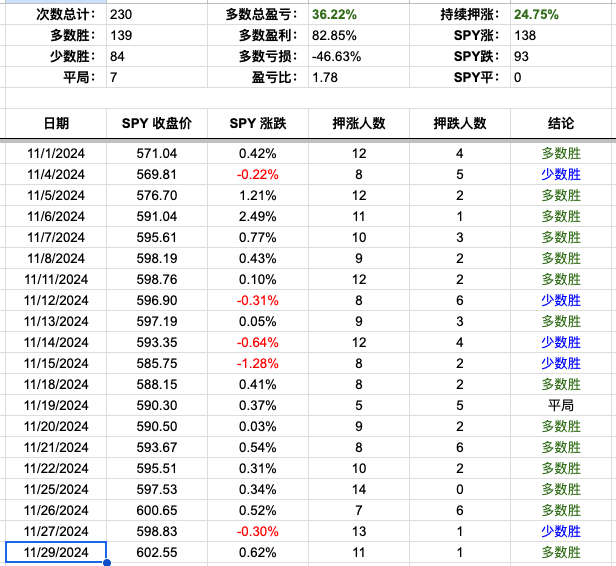This screenshot has width=616, height=566.
Task: Select the 持续押涨 value 24.75%
Action: click(x=536, y=15)
